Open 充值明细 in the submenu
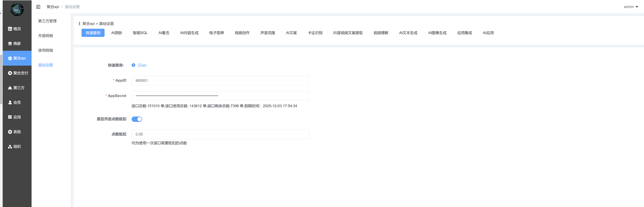The height and width of the screenshot is (207, 644). click(45, 36)
